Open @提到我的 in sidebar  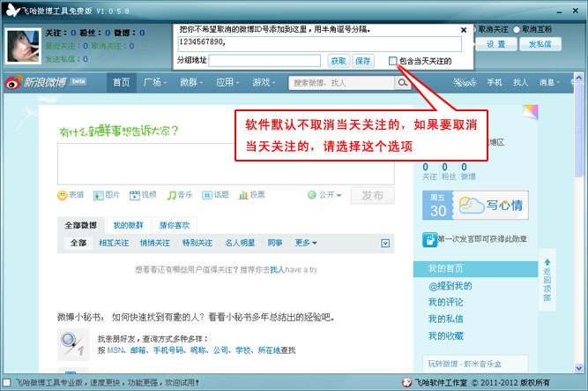click(x=450, y=286)
